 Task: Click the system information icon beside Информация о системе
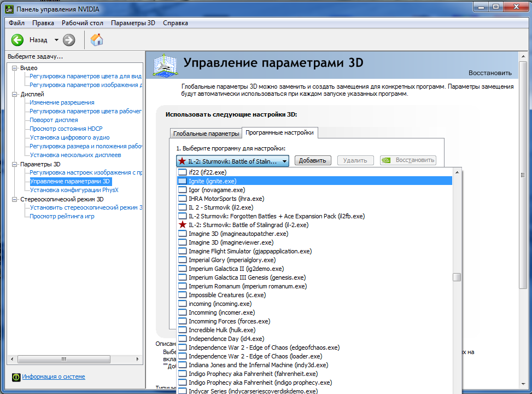click(16, 377)
